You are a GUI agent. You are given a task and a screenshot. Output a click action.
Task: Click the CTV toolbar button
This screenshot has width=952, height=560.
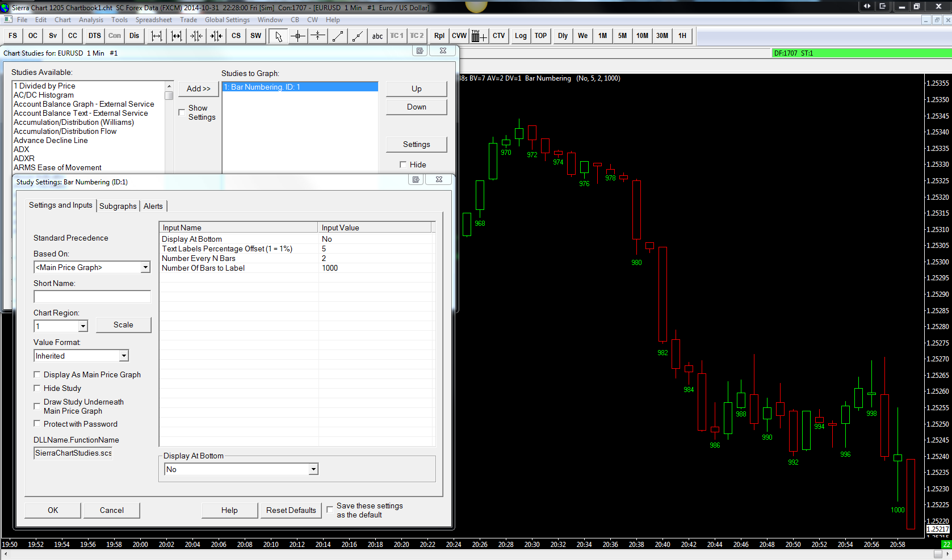[x=499, y=36]
